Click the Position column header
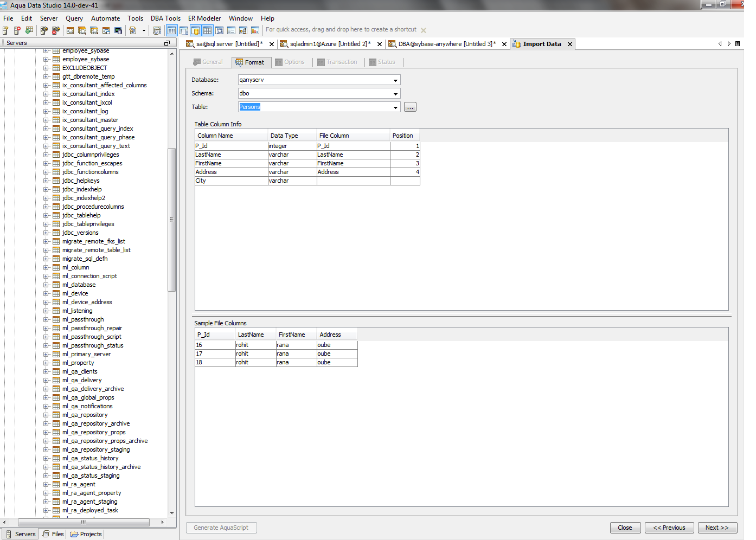756x540 pixels. point(405,136)
